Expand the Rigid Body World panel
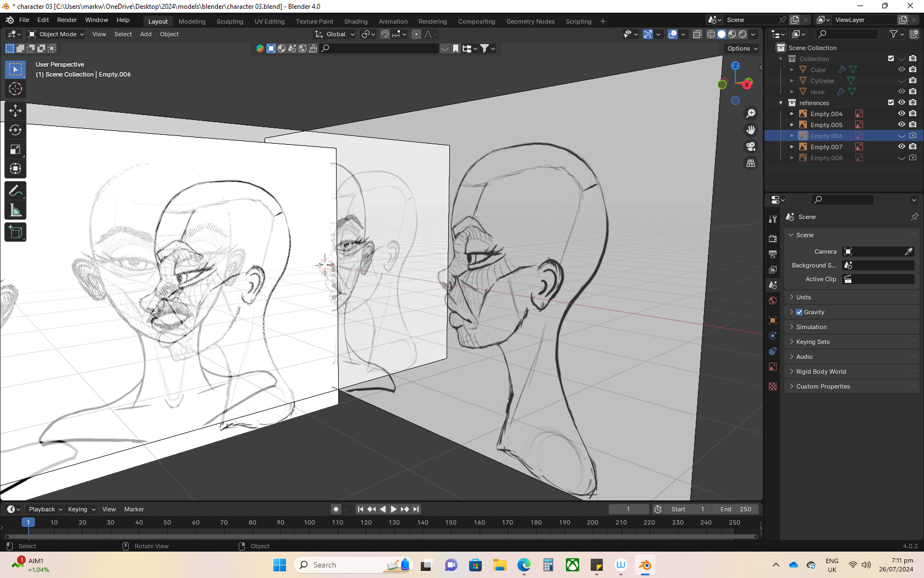 click(852, 372)
